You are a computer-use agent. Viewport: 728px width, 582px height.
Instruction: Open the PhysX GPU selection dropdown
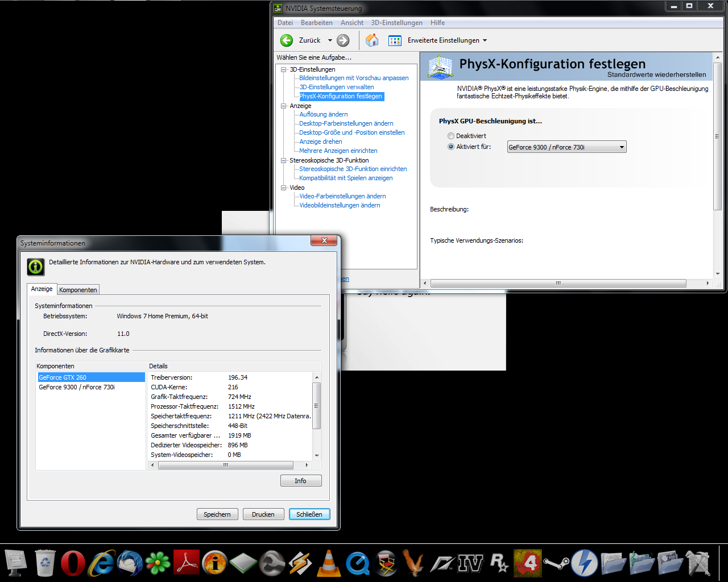coord(566,147)
